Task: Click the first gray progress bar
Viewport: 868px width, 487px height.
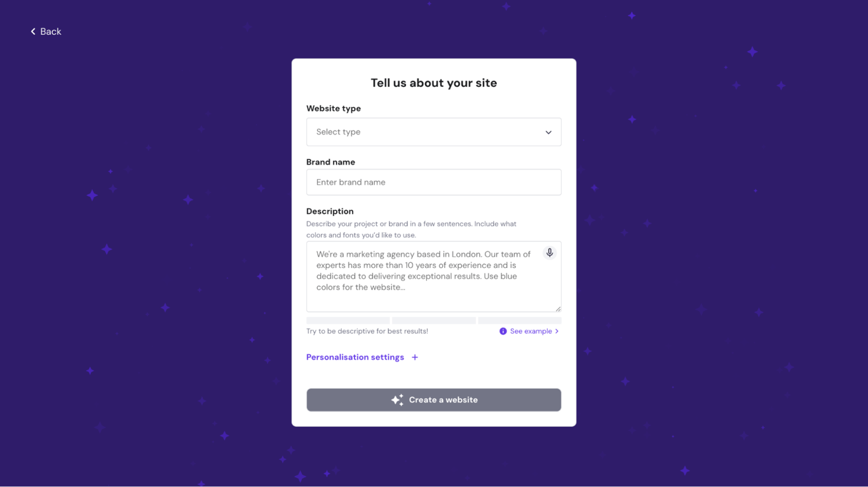Action: 348,320
